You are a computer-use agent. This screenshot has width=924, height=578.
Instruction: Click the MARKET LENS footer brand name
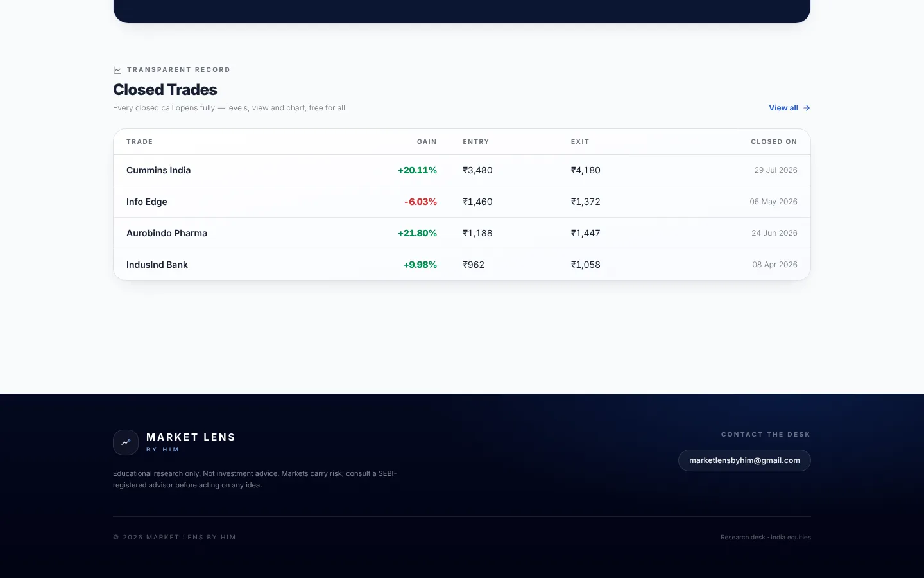[191, 437]
